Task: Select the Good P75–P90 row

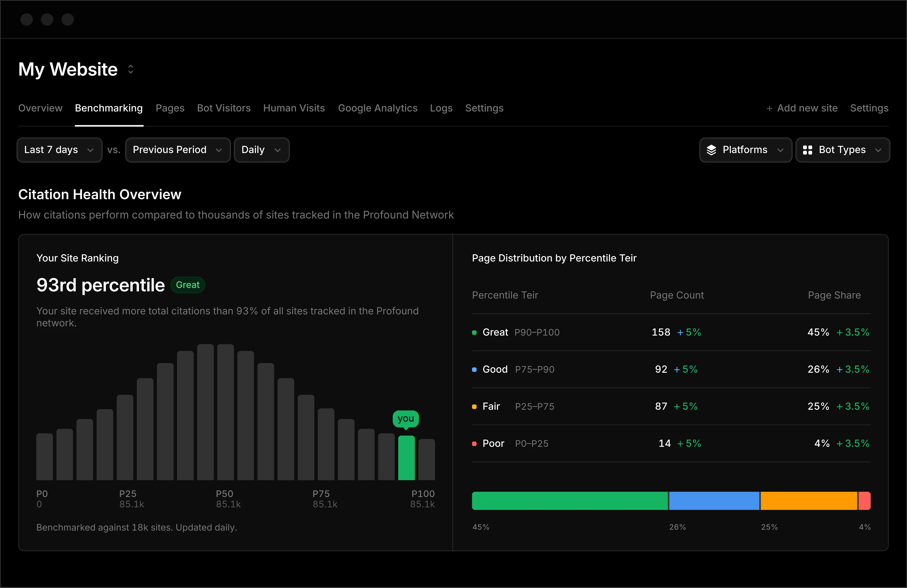Action: pyautogui.click(x=671, y=369)
